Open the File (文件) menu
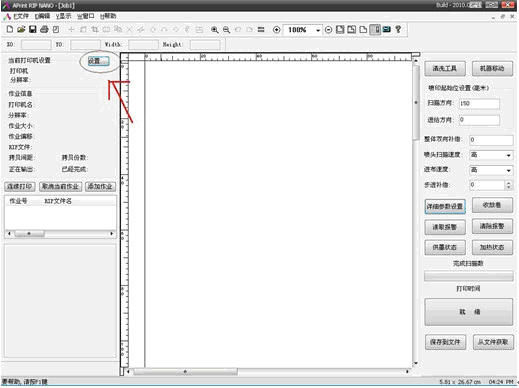Viewport: 519px width, 388px height. tap(21, 16)
